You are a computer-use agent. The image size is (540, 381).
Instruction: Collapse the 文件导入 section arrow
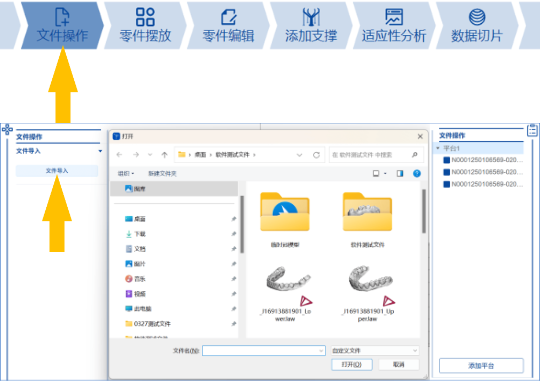(100, 151)
